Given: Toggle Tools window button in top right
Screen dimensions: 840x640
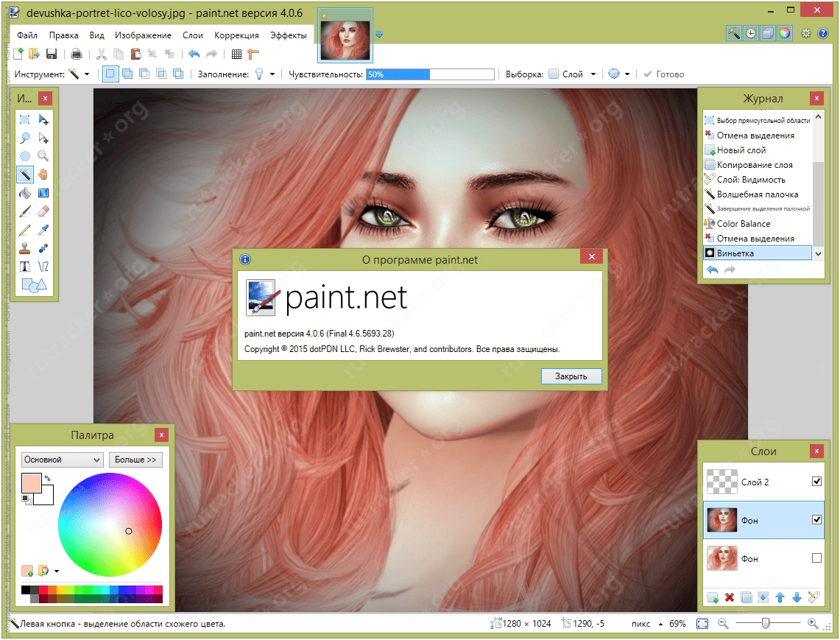Looking at the screenshot, I should pyautogui.click(x=734, y=33).
